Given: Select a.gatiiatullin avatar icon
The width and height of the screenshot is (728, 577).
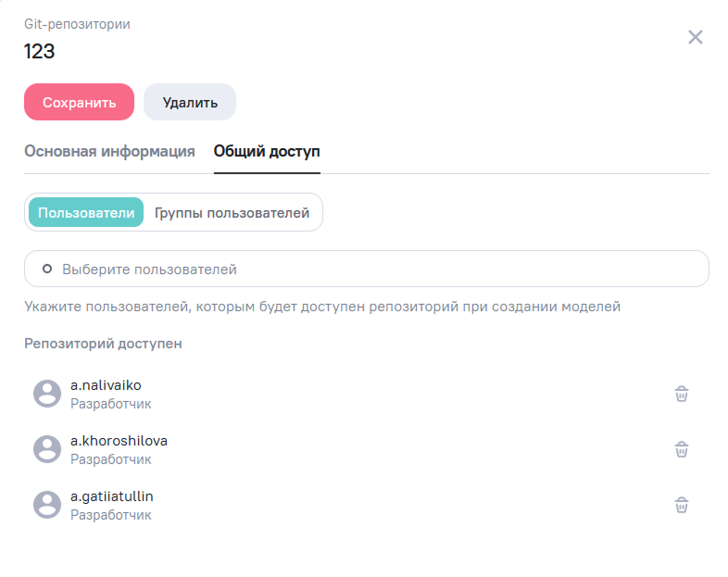Looking at the screenshot, I should point(47,505).
